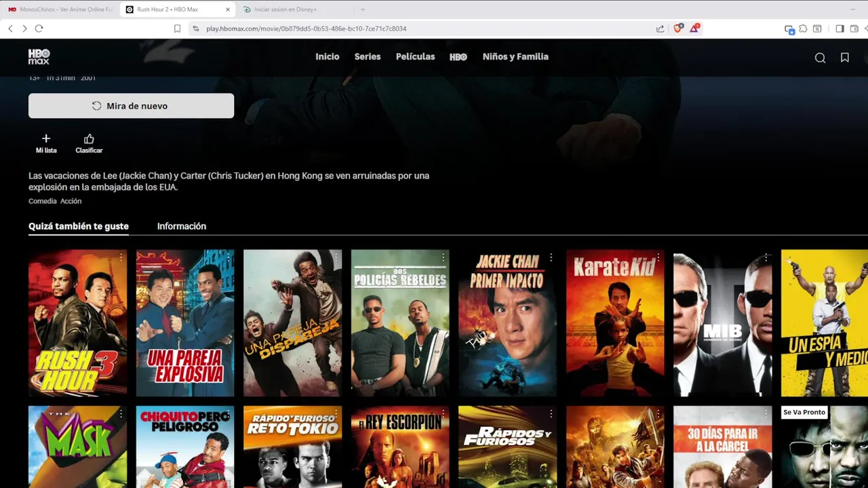This screenshot has height=488, width=868.
Task: Open the HBO Max search icon
Action: coord(820,58)
